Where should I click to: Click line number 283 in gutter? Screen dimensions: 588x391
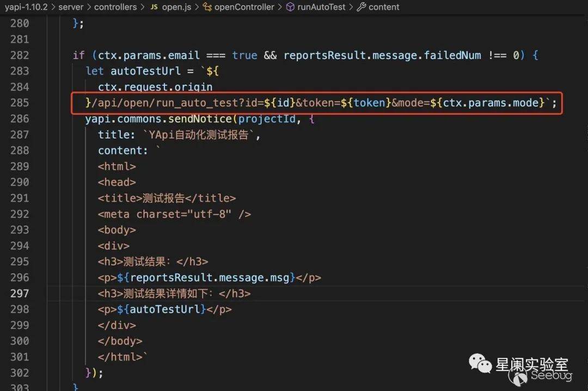[20, 71]
